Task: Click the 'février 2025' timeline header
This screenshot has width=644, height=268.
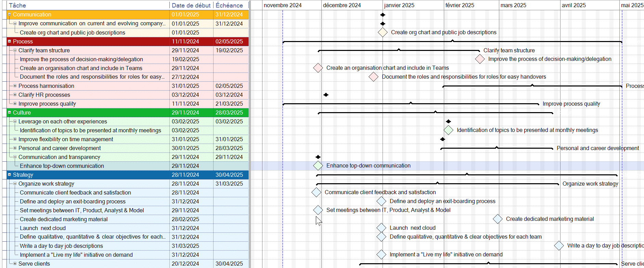Action: tap(460, 5)
